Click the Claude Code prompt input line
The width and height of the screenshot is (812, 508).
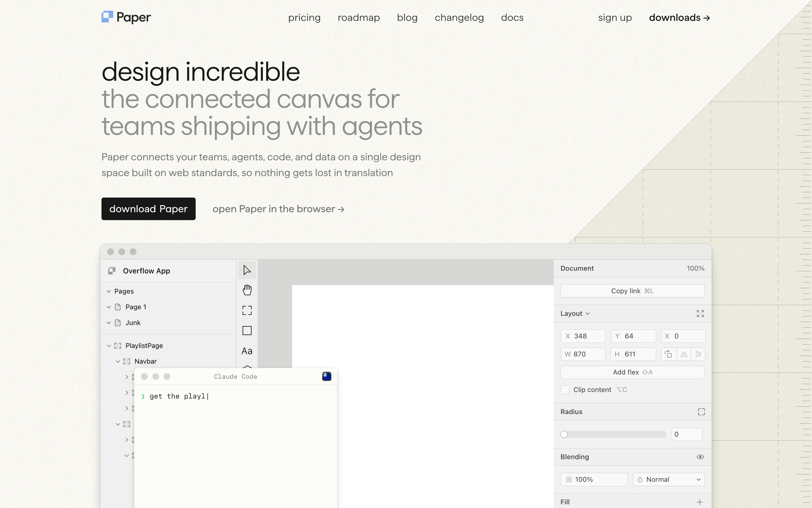[235, 396]
